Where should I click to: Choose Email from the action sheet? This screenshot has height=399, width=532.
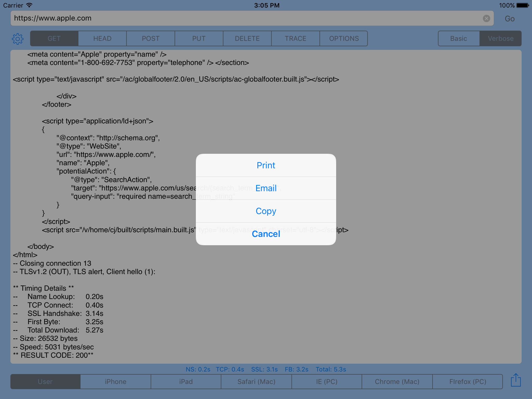point(266,188)
